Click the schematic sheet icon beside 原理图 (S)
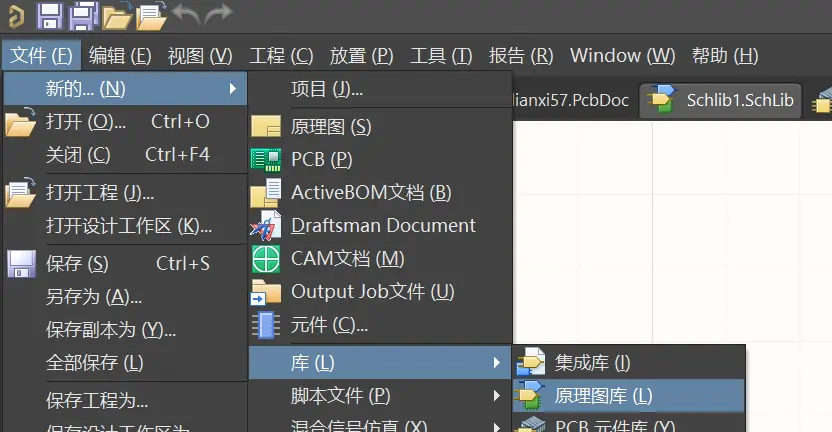Screen dimensions: 832x432 tap(266, 126)
